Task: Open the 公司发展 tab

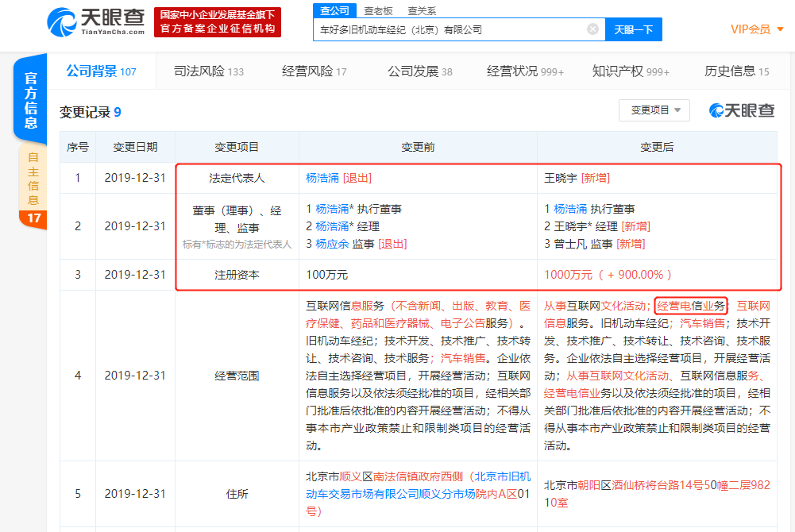Action: pos(419,71)
